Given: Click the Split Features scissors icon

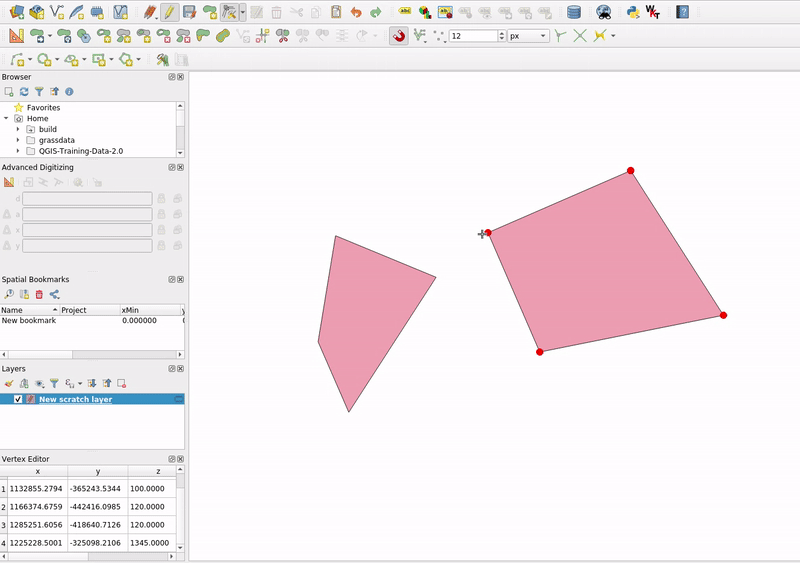Looking at the screenshot, I should point(282,35).
